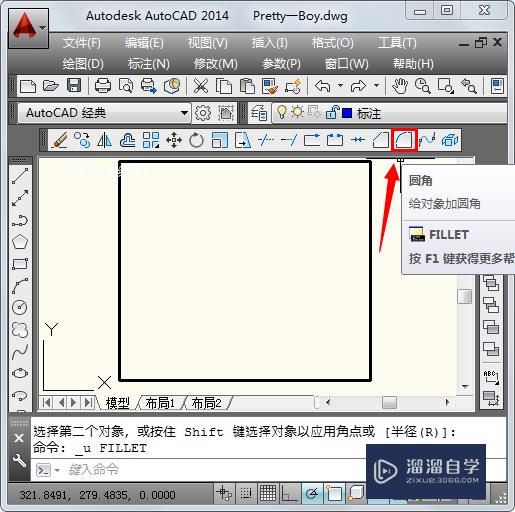
Task: Click the New drawing icon
Action: [28, 86]
